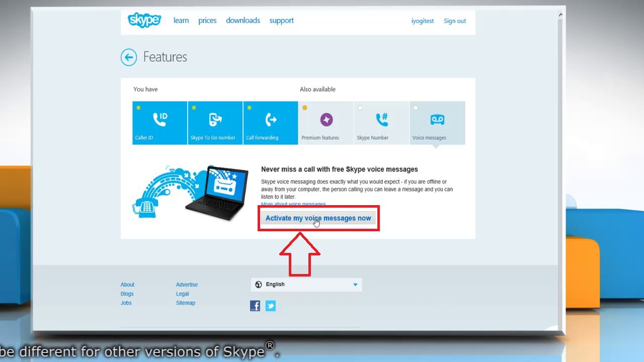Open the iyogitest account link
The height and width of the screenshot is (362, 644).
click(x=423, y=21)
